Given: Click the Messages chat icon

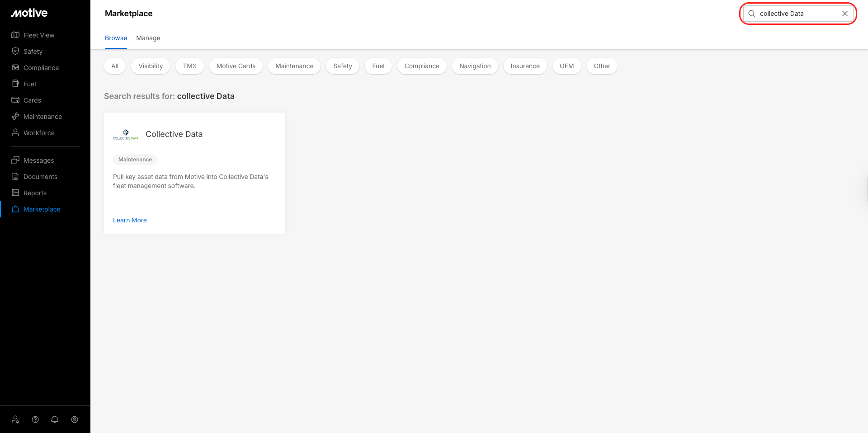Looking at the screenshot, I should coord(15,160).
